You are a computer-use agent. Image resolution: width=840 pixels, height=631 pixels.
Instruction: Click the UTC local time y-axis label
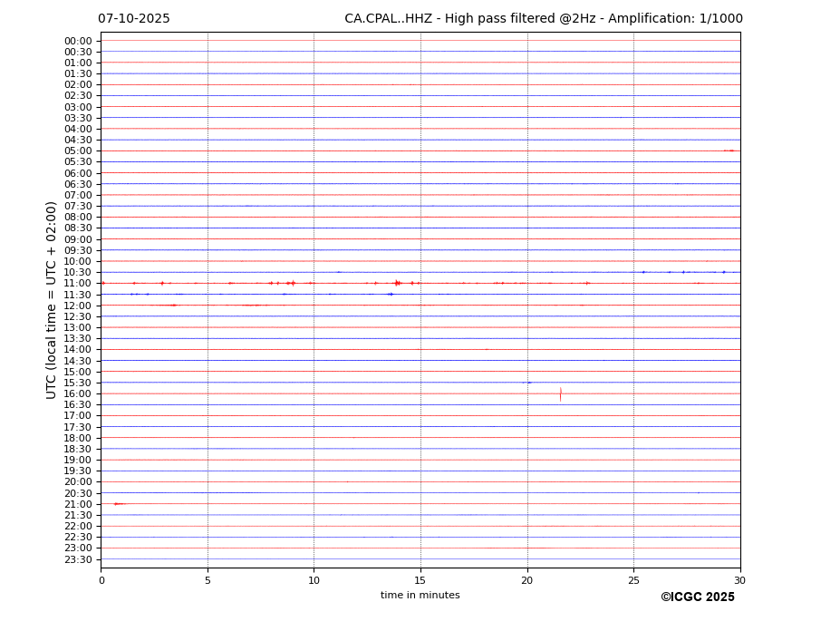53,299
